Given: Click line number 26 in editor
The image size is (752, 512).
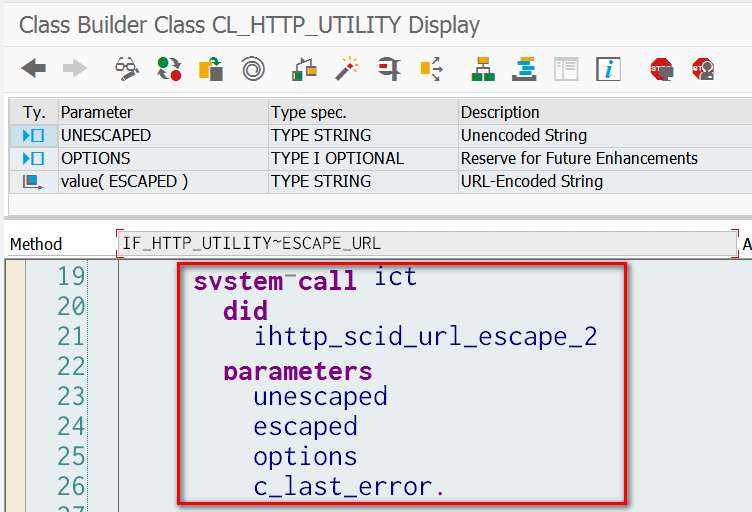Looking at the screenshot, I should coord(71,487).
